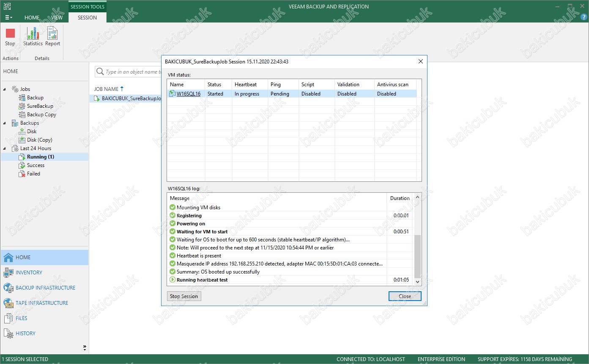Collapse the Jobs tree node

5,89
